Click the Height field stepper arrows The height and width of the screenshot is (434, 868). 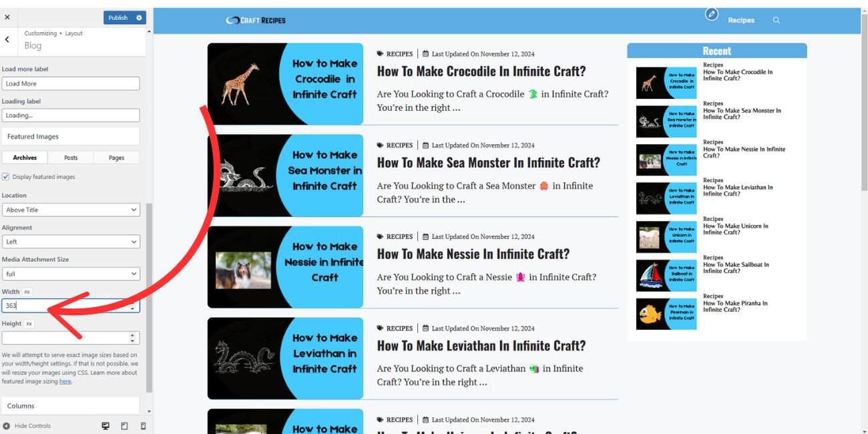point(132,338)
